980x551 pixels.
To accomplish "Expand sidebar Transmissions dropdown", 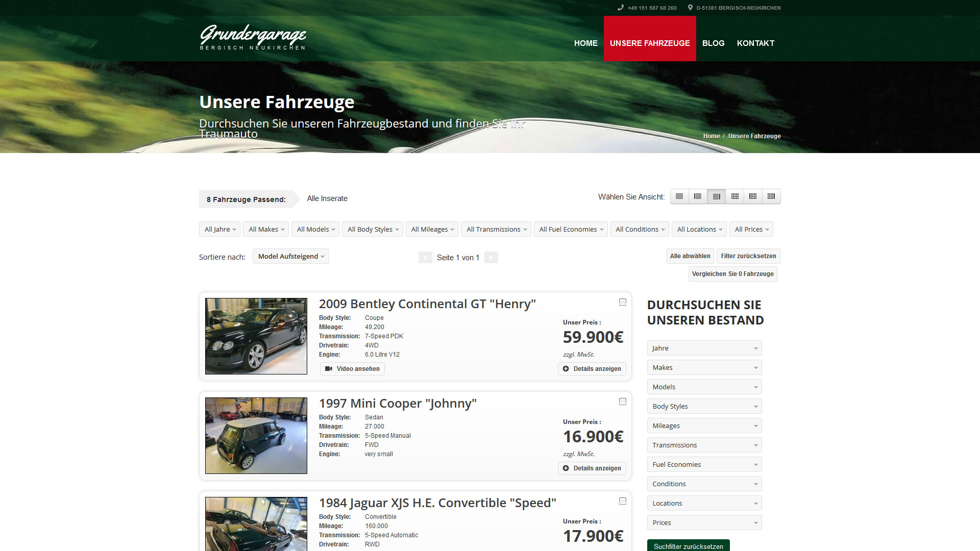I will (704, 445).
